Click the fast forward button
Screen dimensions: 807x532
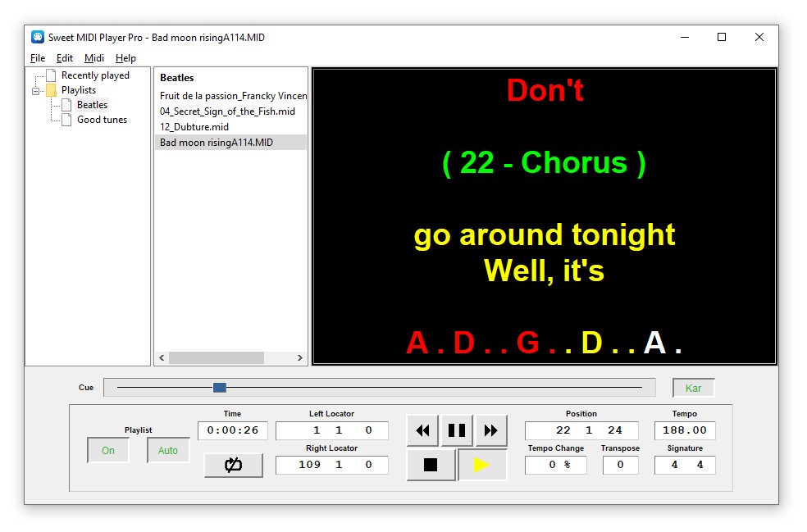[x=490, y=430]
